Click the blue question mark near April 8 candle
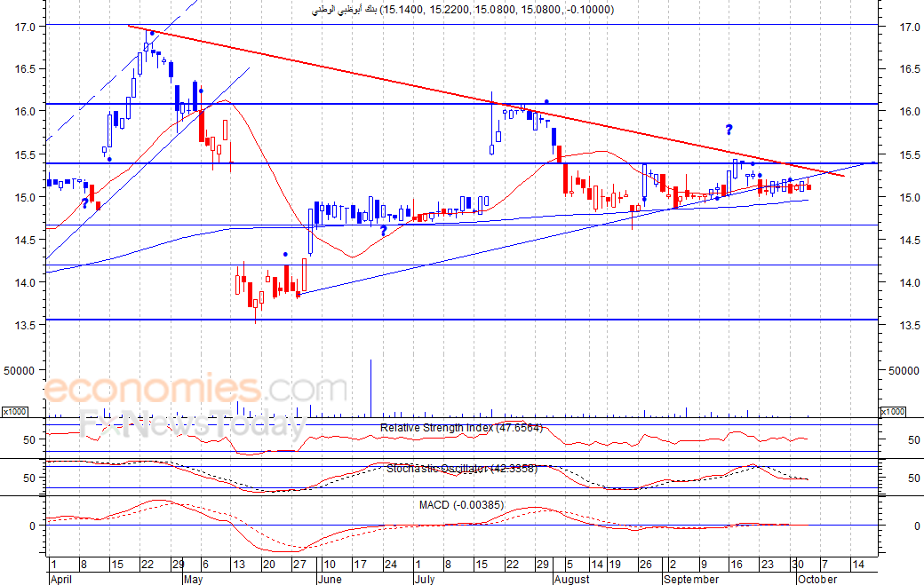This screenshot has height=585, width=924. coord(85,203)
